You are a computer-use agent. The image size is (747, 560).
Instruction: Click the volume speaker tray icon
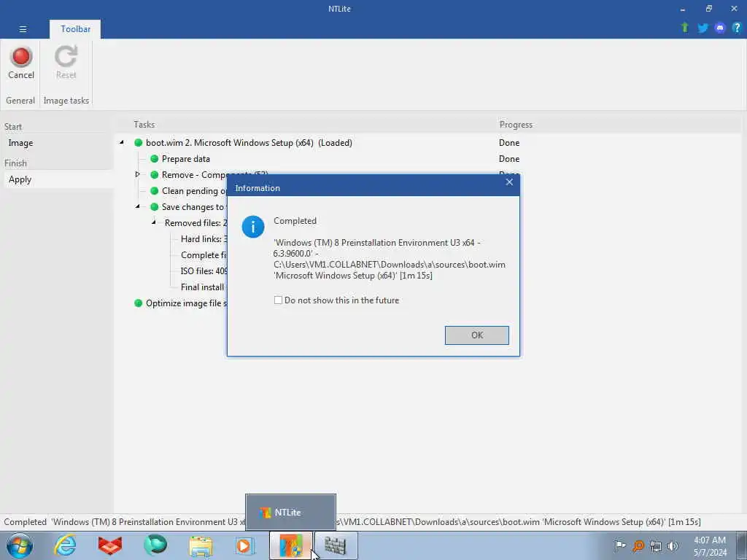pyautogui.click(x=673, y=546)
